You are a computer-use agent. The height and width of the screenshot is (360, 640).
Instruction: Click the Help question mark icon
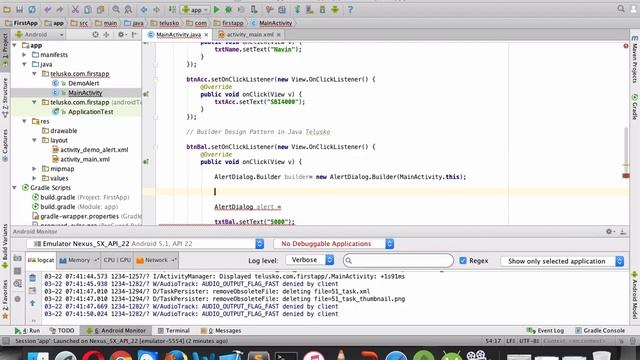(x=350, y=9)
